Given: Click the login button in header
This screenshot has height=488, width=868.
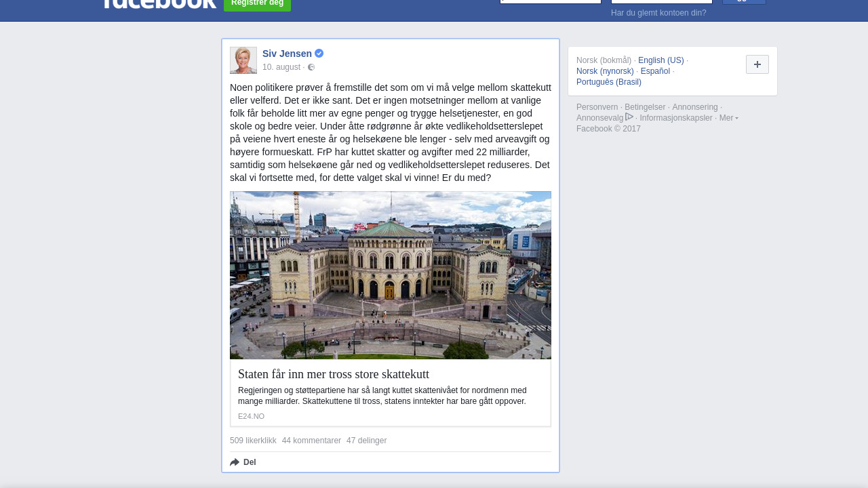Looking at the screenshot, I should click(744, 2).
